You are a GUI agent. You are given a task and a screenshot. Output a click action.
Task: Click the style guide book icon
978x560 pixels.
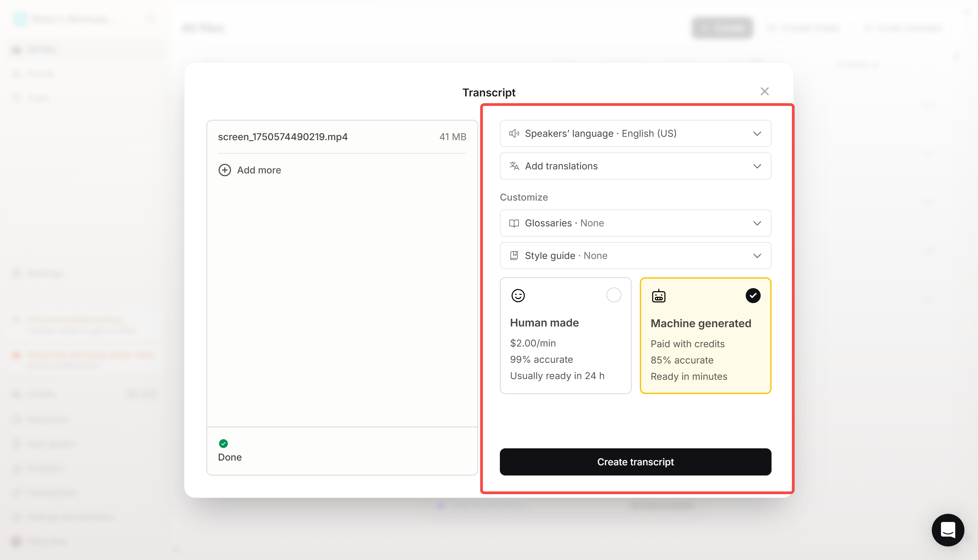[x=514, y=255]
